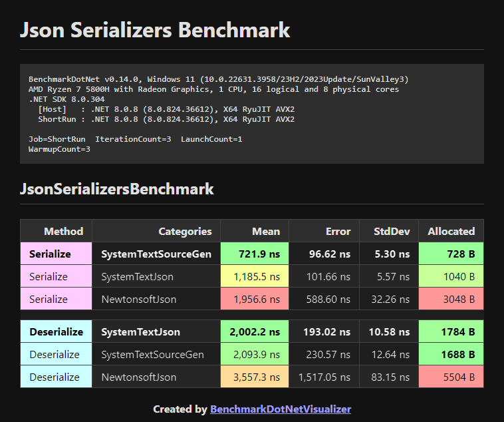Screen dimensions: 504x422
Task: Click the 728 B allocated cell
Action: (451, 254)
